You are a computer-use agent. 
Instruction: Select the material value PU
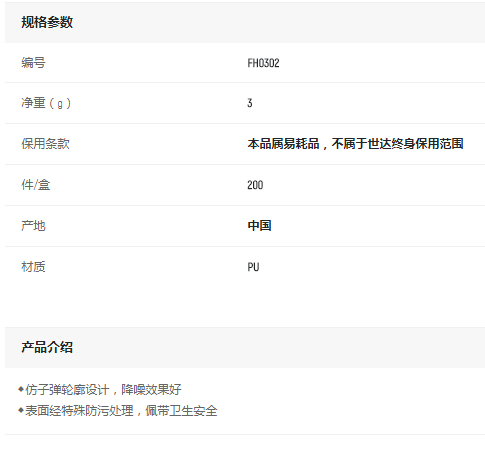pos(253,267)
